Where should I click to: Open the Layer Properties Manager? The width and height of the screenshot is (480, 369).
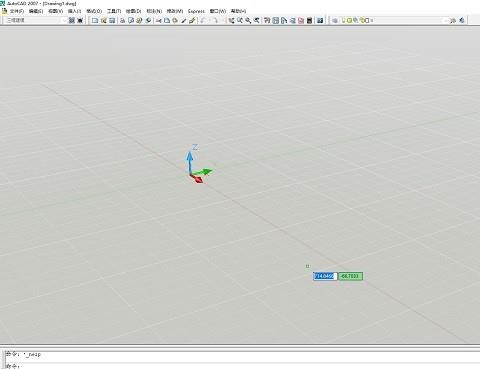click(335, 20)
